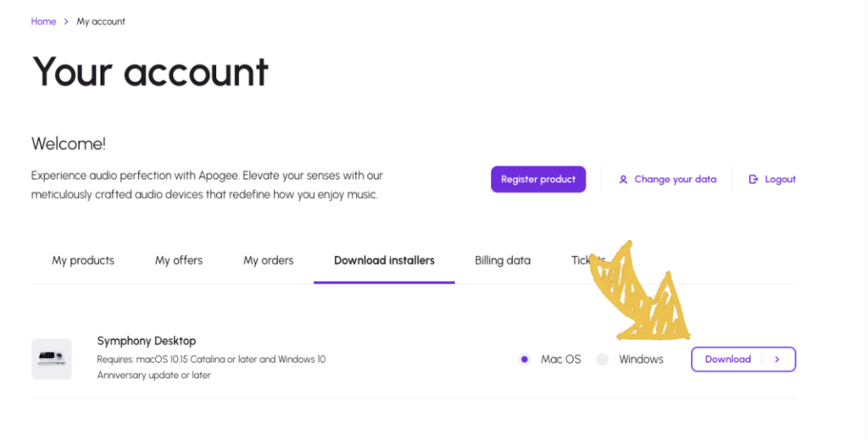The width and height of the screenshot is (868, 440).
Task: Click the person icon beside Change your data
Action: click(x=623, y=180)
